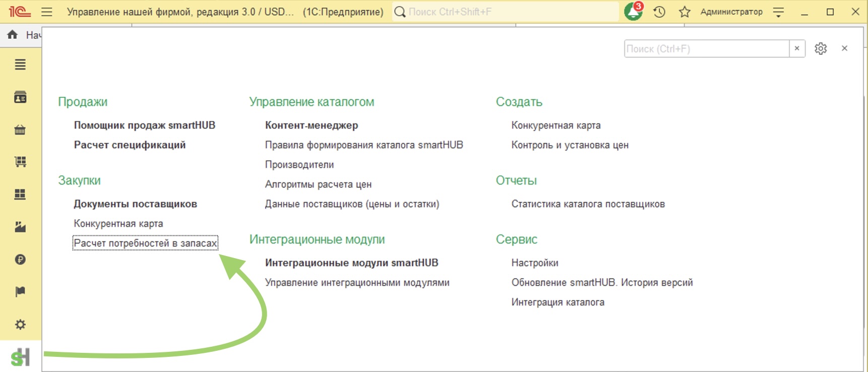The image size is (868, 372).
Task: Open Помощник продаж smartHUB
Action: [x=145, y=125]
